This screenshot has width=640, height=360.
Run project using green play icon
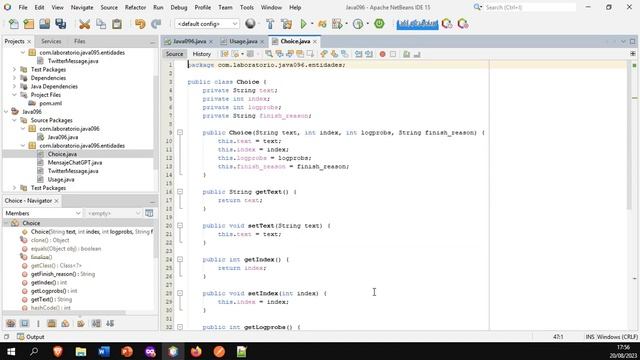304,24
